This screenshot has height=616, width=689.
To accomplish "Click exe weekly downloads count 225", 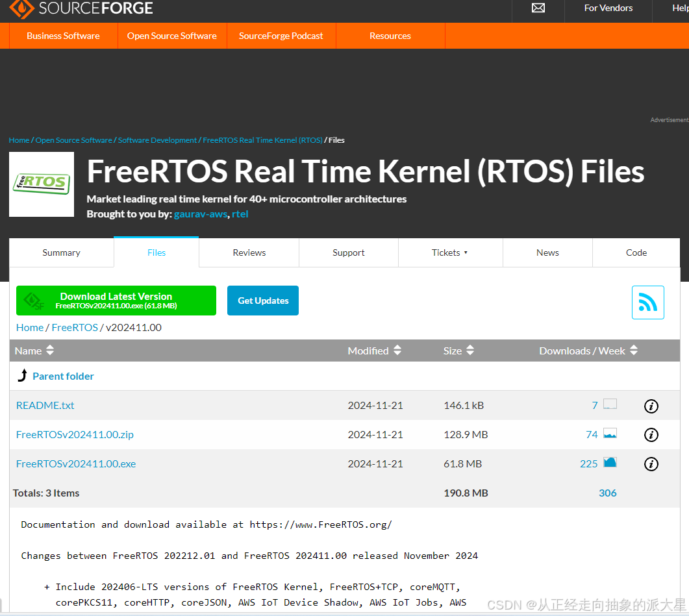I will [x=589, y=463].
